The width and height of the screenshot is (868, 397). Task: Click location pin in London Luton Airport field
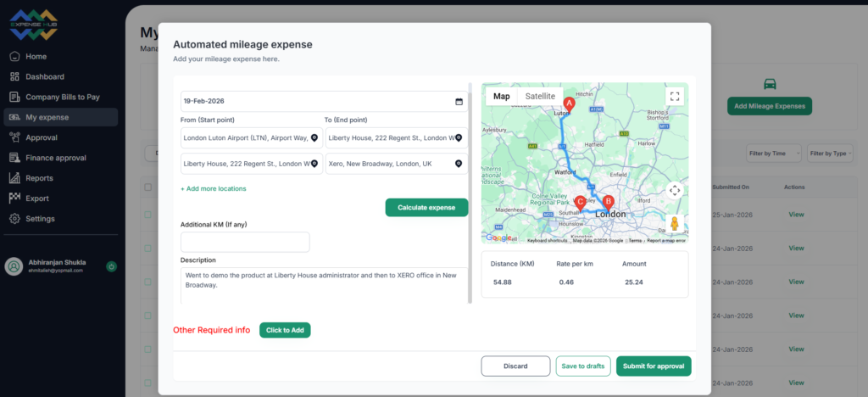pos(314,138)
